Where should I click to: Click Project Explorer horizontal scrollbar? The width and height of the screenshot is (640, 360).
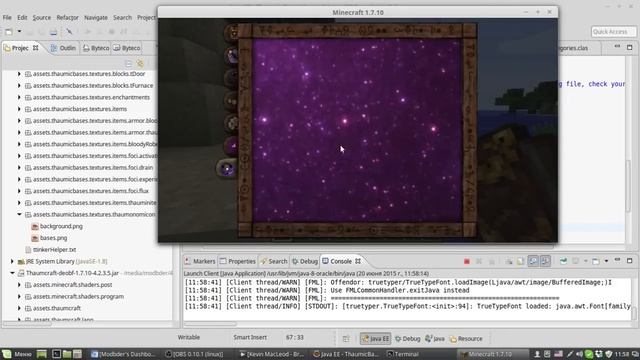[28, 324]
